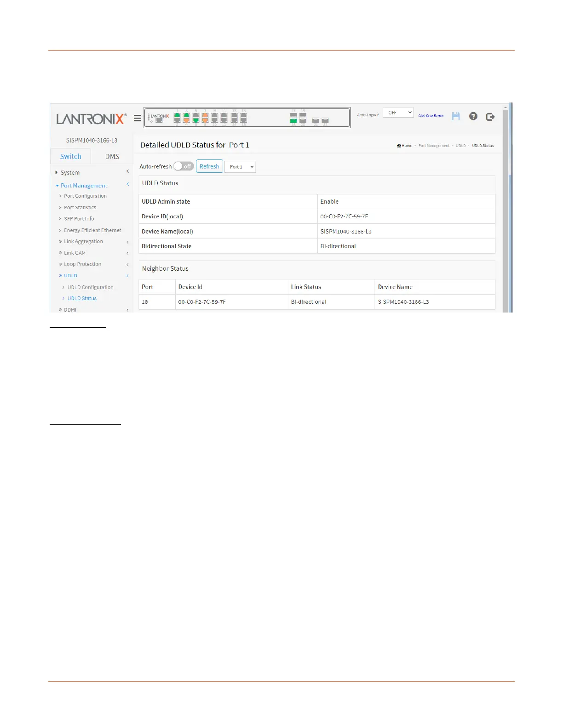This screenshot has height=728, width=563.
Task: Select SFP port 22 on the switch panel
Action: click(x=325, y=120)
